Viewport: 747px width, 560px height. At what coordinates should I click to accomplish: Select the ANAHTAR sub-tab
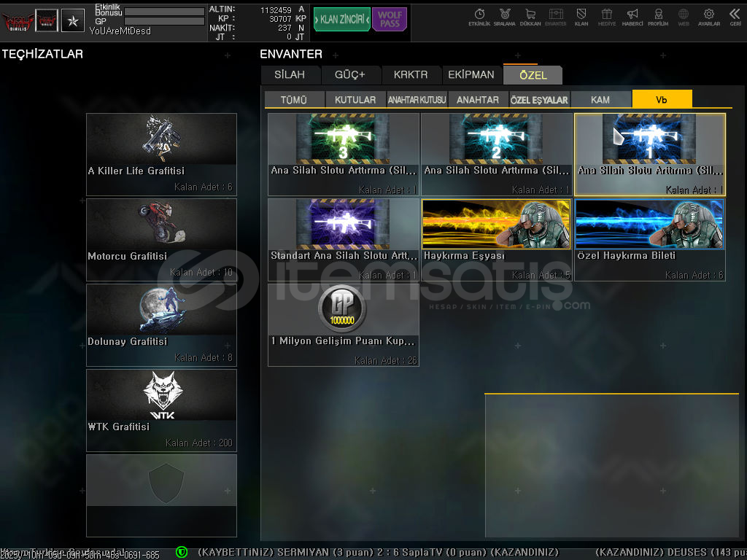click(x=478, y=100)
